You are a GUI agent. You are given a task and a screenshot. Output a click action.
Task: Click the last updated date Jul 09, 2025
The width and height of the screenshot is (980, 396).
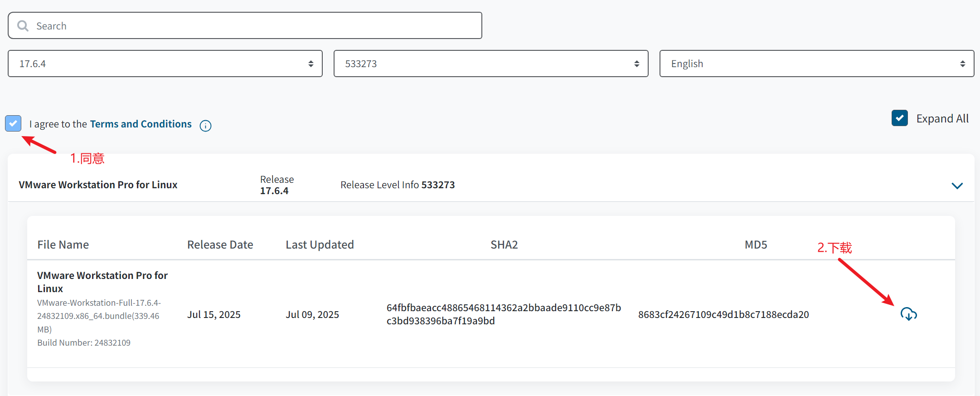coord(312,314)
